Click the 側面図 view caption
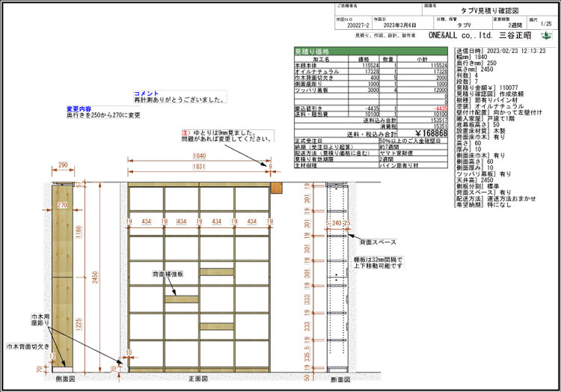This screenshot has height=392, width=561. click(x=64, y=379)
